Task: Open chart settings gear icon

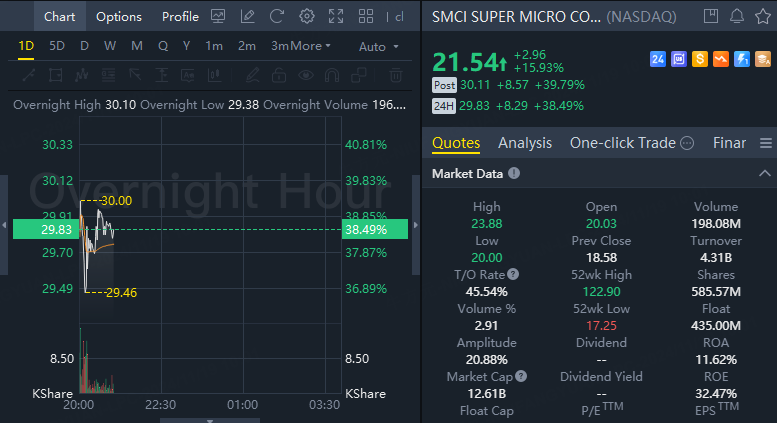Action: point(307,17)
